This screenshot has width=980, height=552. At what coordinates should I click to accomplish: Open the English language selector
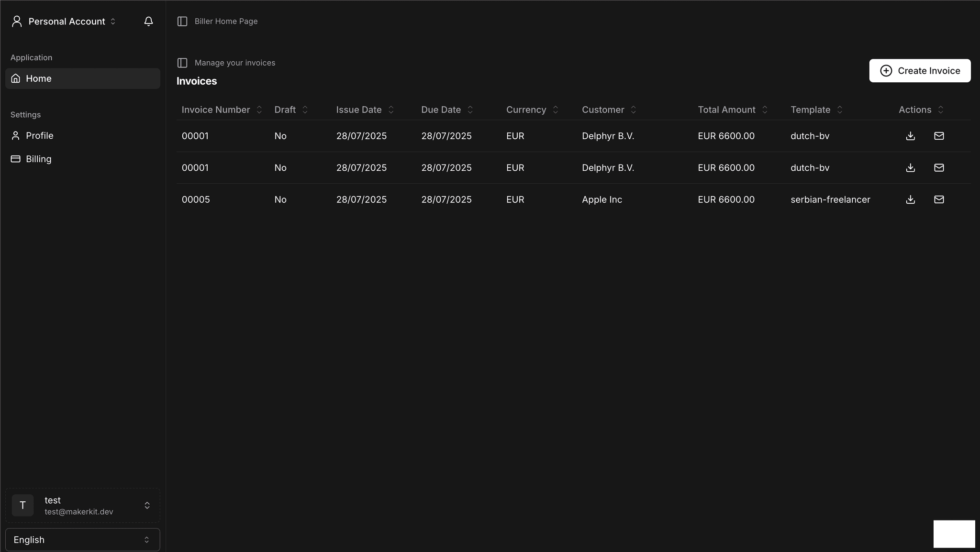coord(82,539)
